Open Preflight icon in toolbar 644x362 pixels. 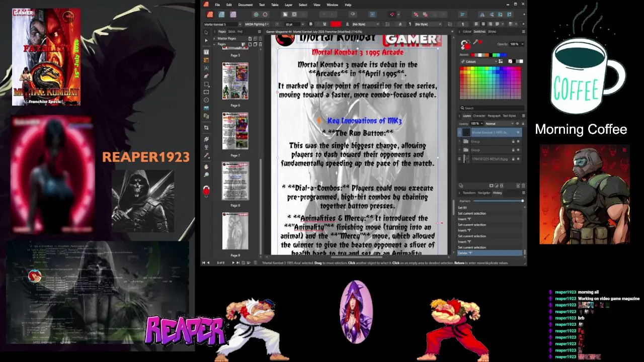click(x=353, y=14)
